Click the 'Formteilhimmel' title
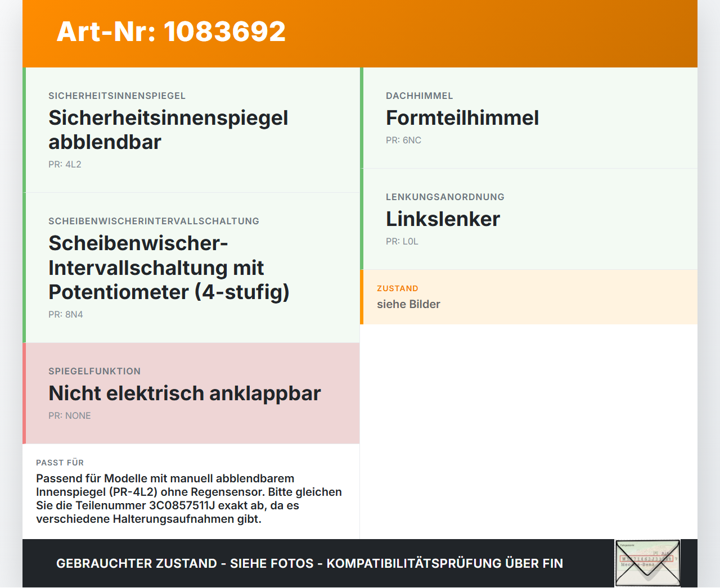 click(462, 117)
